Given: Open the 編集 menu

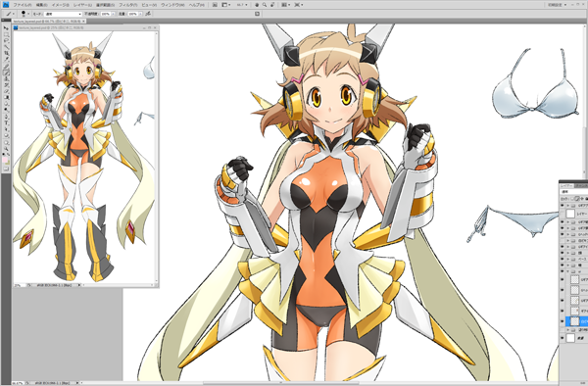Looking at the screenshot, I should (x=41, y=5).
